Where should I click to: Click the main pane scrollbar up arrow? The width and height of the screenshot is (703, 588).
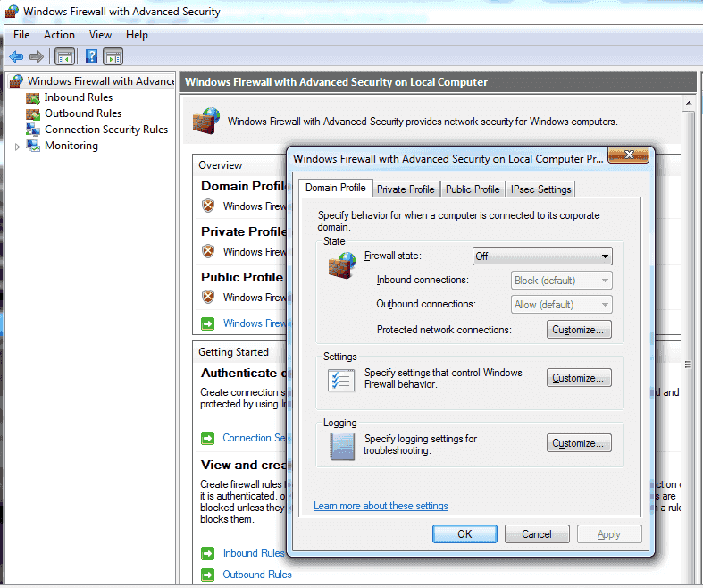pyautogui.click(x=688, y=104)
